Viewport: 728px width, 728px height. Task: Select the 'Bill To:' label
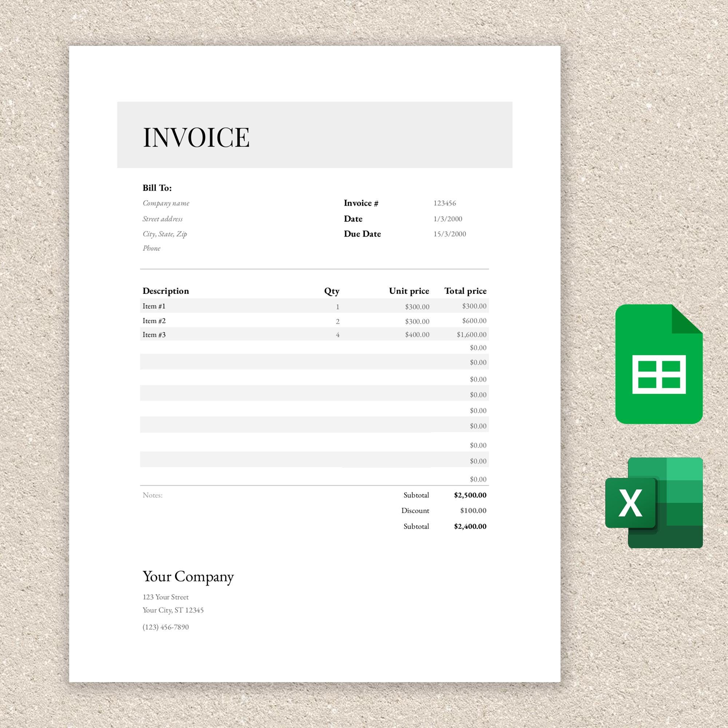(x=157, y=188)
